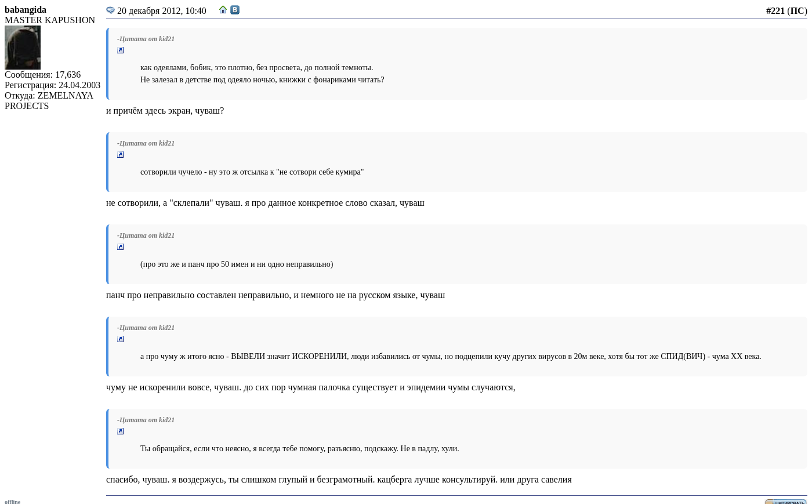Jump to original post from the blankets quote arrow
The width and height of the screenshot is (812, 504).
121,50
